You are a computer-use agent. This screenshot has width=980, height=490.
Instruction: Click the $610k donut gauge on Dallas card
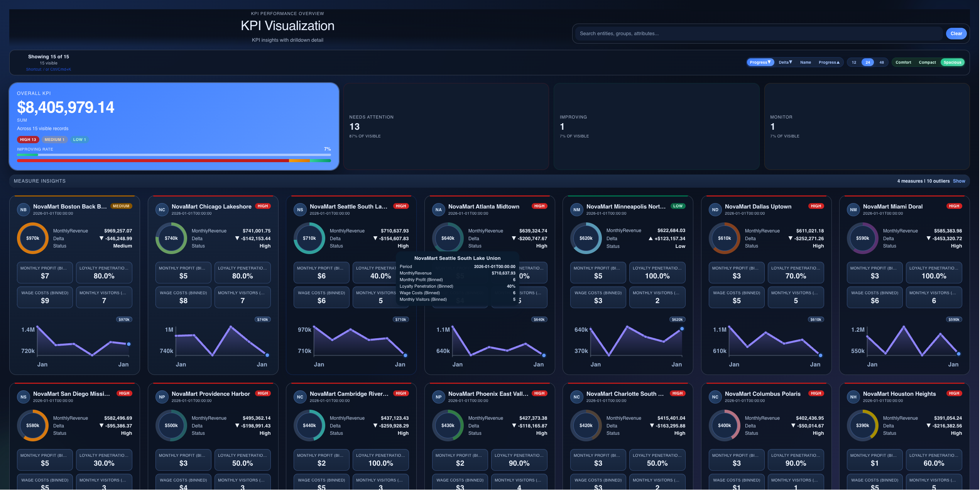pos(725,238)
